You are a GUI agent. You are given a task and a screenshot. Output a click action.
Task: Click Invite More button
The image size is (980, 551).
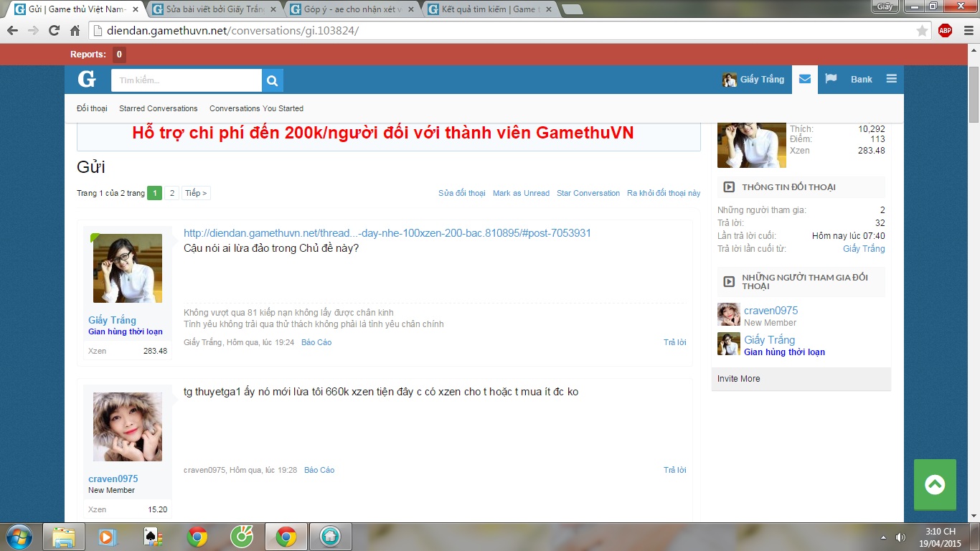coord(801,379)
